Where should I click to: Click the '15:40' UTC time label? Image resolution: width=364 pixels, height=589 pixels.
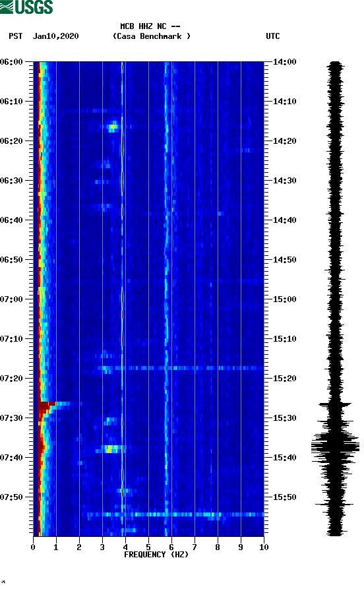(x=284, y=457)
